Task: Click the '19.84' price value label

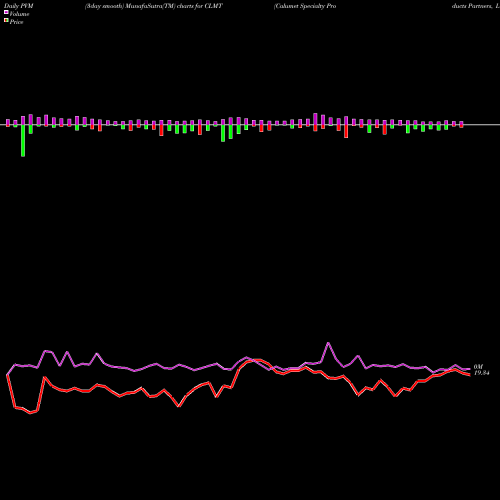Action: click(482, 373)
